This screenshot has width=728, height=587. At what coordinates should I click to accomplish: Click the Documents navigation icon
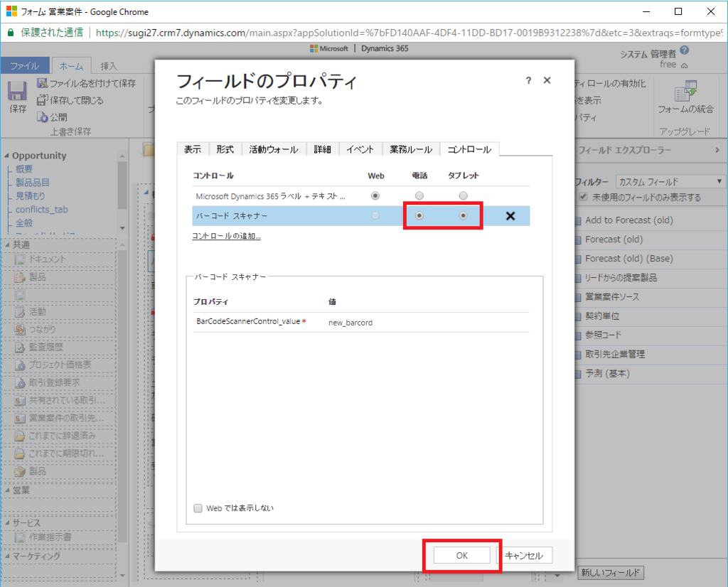[x=20, y=259]
